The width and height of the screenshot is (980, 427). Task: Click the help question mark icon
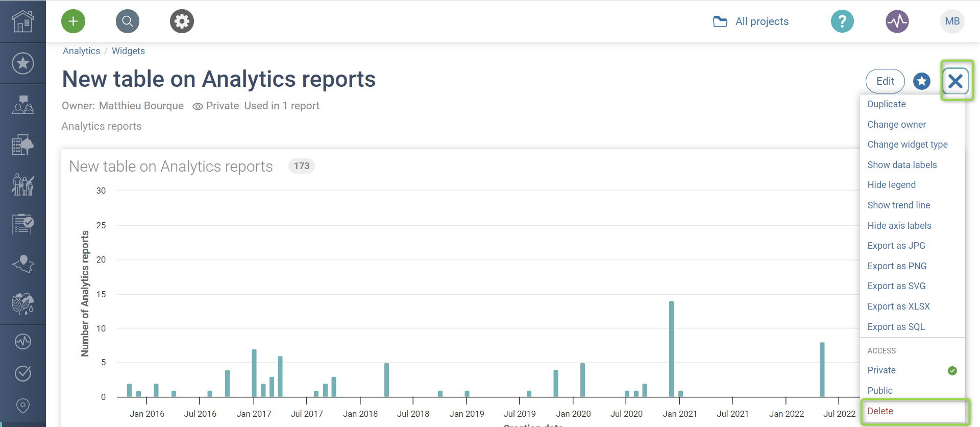click(x=842, y=21)
